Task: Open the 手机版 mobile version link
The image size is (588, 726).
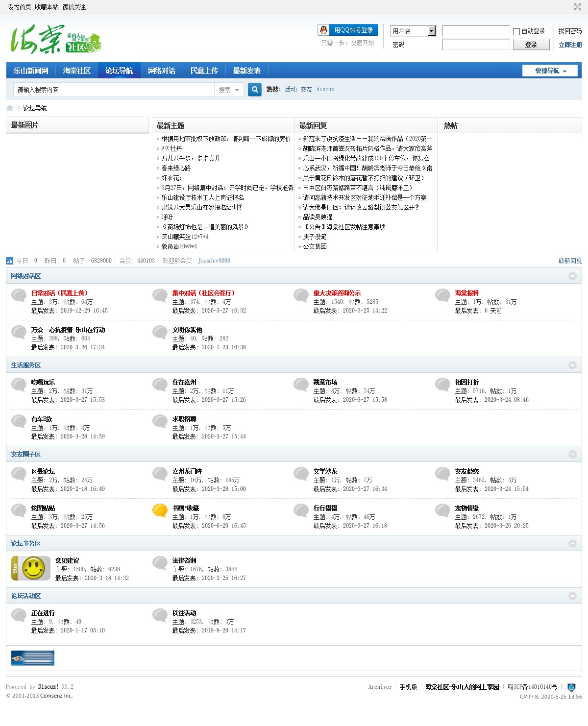Action: click(x=409, y=687)
